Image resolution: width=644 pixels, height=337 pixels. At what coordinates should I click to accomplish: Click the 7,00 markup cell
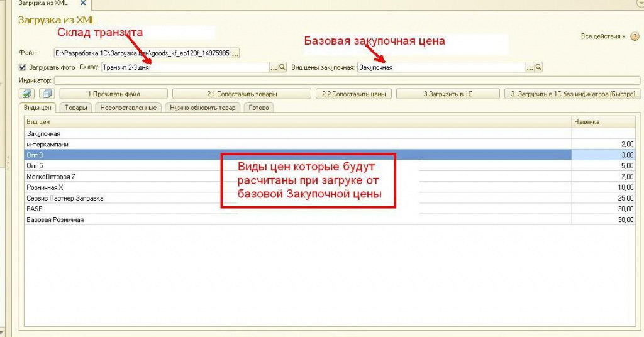click(x=604, y=177)
